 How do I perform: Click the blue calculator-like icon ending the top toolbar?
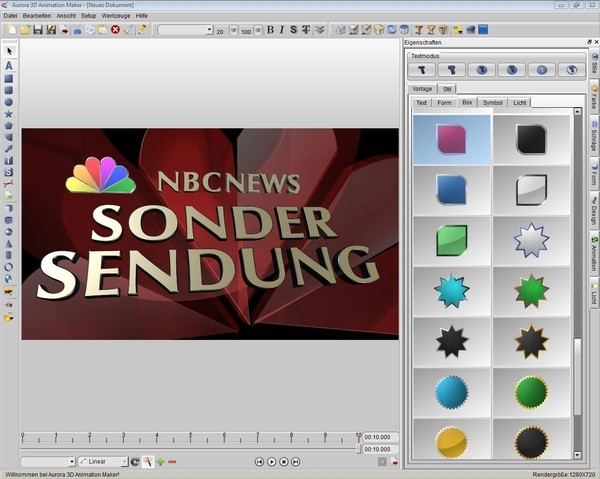pos(483,29)
